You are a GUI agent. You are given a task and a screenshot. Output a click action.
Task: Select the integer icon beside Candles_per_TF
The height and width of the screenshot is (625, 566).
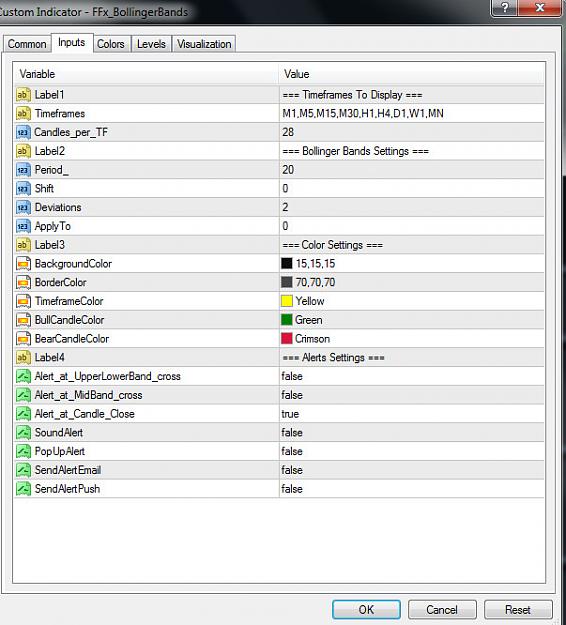pos(23,132)
